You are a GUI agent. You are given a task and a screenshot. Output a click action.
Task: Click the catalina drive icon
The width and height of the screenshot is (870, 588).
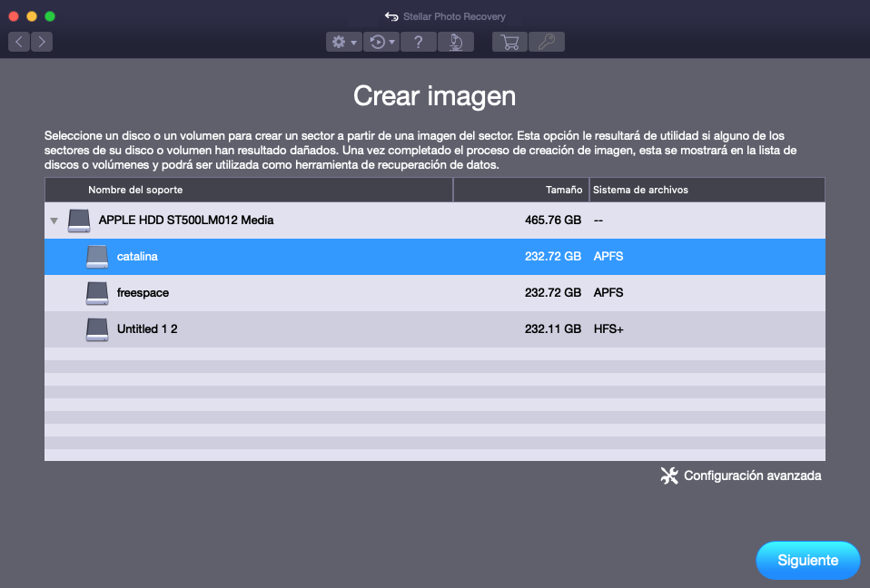pyautogui.click(x=97, y=257)
